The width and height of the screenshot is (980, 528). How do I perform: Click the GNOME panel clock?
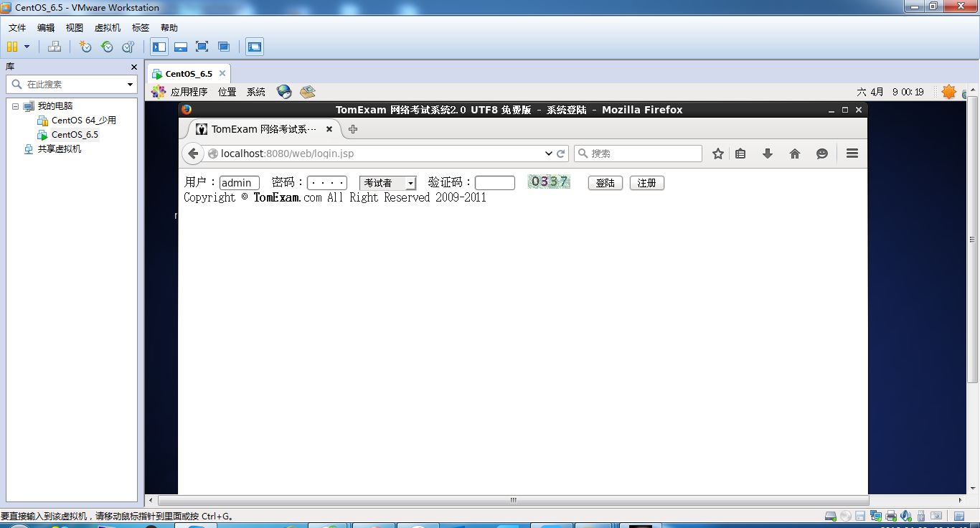pos(890,92)
